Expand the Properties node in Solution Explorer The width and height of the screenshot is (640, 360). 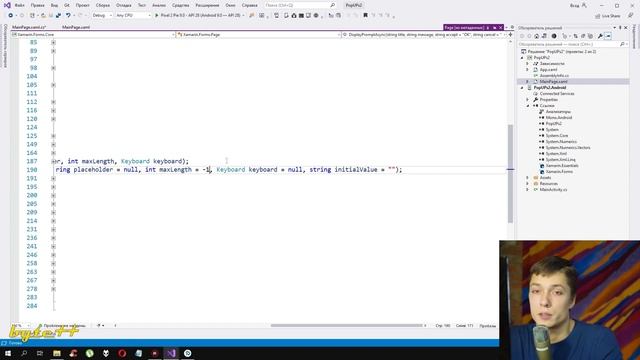click(x=527, y=100)
